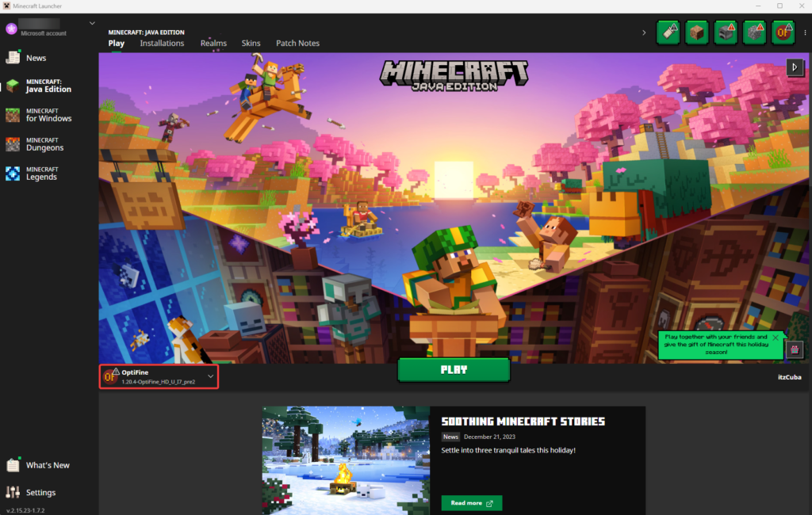Viewport: 812px width, 515px height.
Task: Go to the Patch Notes tab
Action: (297, 44)
